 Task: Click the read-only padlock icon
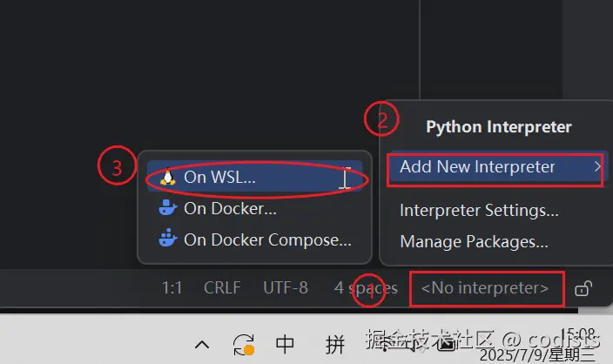click(583, 288)
